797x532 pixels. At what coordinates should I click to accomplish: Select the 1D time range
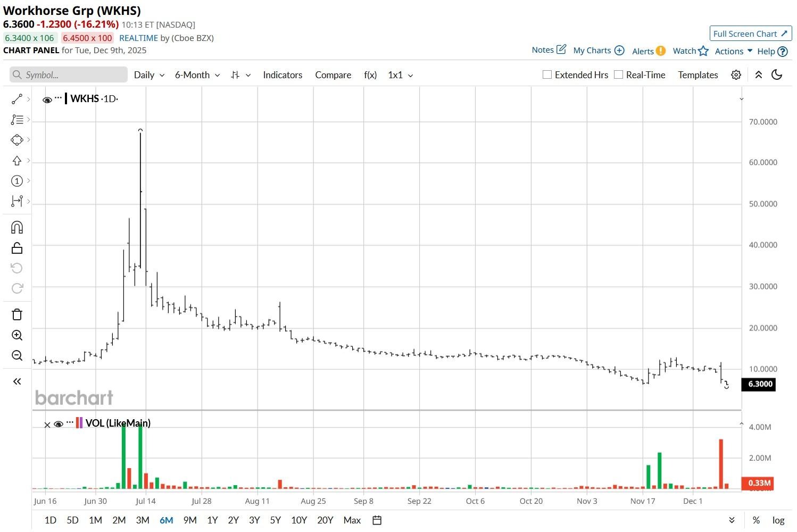point(51,520)
